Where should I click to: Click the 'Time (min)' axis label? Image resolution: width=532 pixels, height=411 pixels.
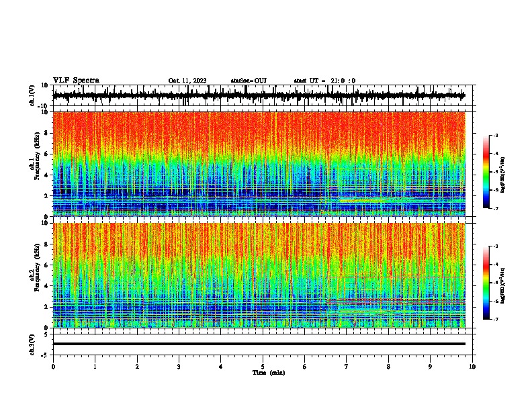(x=269, y=373)
